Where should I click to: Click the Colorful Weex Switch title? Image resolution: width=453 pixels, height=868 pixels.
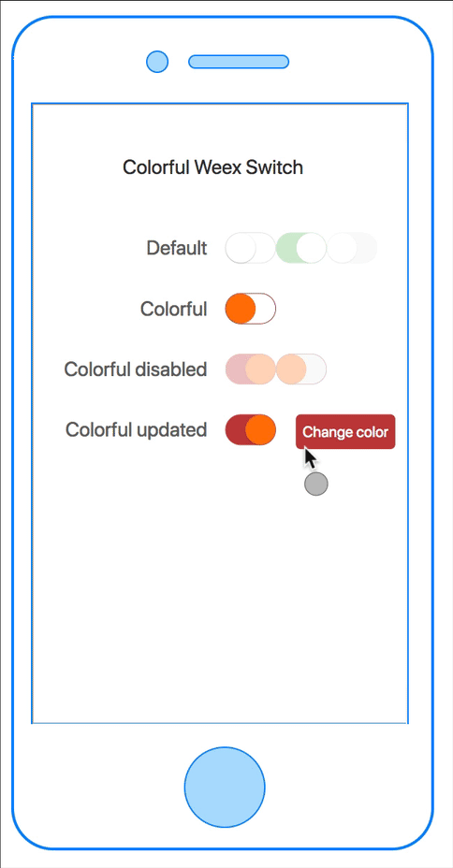click(x=212, y=167)
